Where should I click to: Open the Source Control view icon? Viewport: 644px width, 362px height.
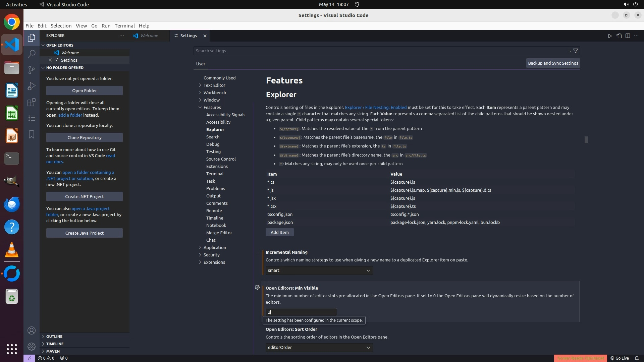pyautogui.click(x=32, y=70)
